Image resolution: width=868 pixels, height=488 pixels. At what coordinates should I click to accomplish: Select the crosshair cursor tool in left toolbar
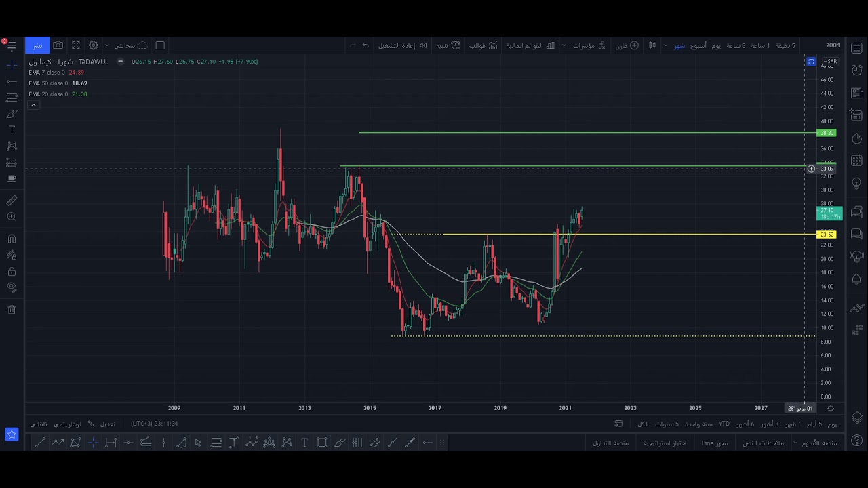(x=12, y=65)
